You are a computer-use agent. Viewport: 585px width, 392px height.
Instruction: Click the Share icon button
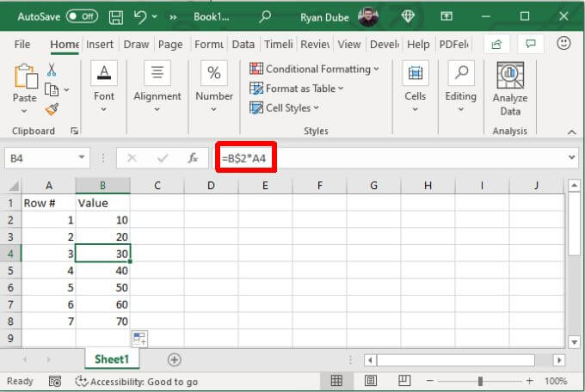pyautogui.click(x=496, y=45)
